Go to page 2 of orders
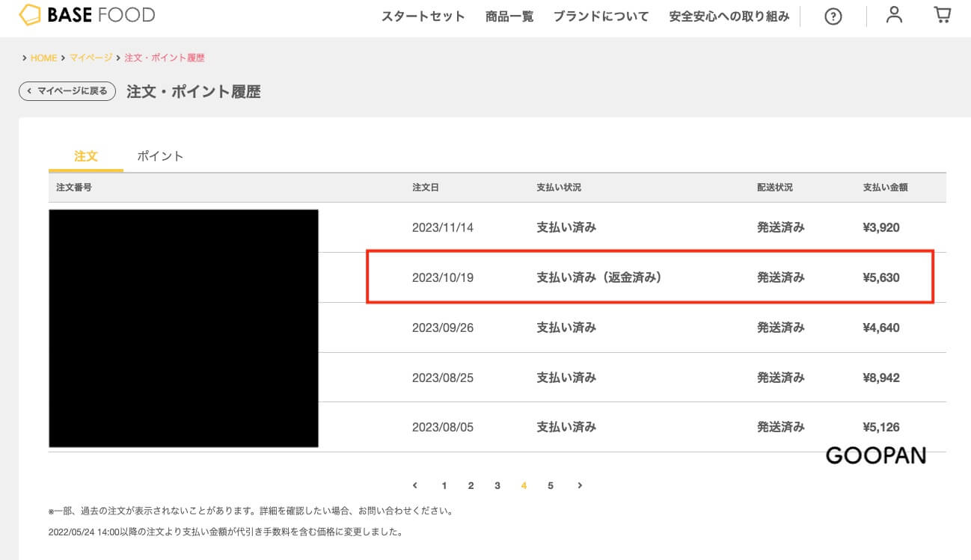The height and width of the screenshot is (560, 971). (471, 485)
